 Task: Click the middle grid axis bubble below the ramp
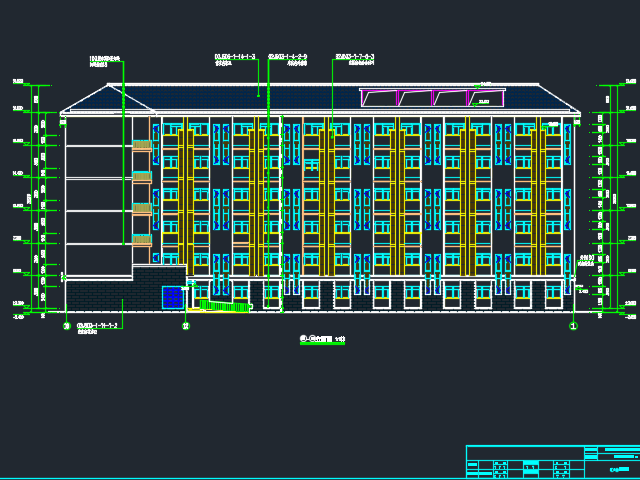186,325
